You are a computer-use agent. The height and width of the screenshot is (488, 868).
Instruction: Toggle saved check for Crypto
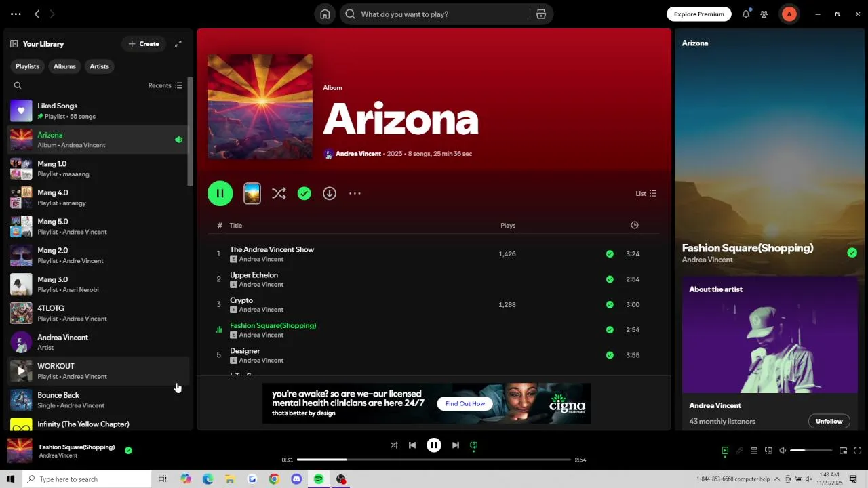pyautogui.click(x=610, y=305)
